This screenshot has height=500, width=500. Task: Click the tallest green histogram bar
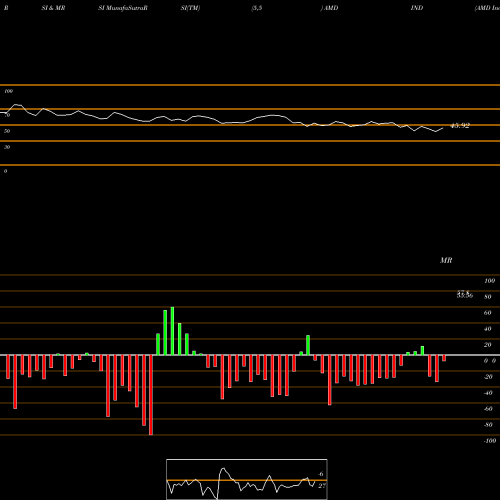tap(172, 331)
